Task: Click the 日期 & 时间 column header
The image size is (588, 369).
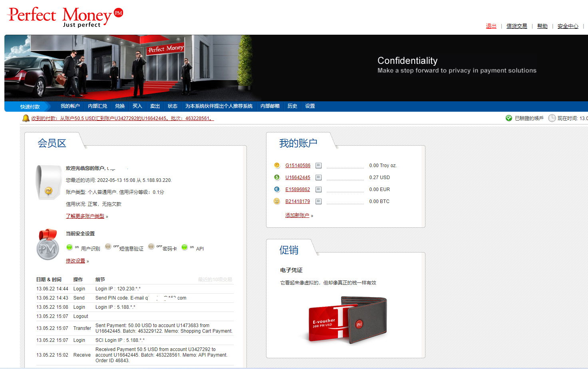Action: (49, 280)
